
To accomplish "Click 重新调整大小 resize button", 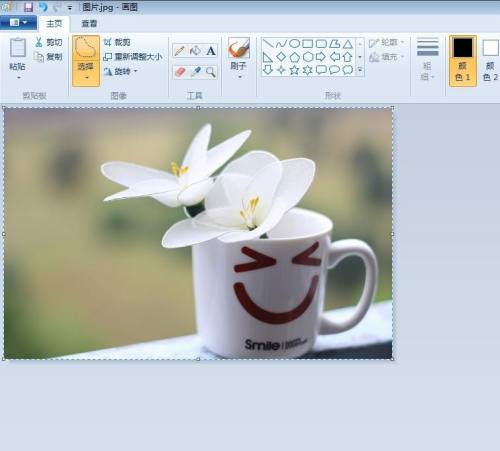I will [x=133, y=57].
